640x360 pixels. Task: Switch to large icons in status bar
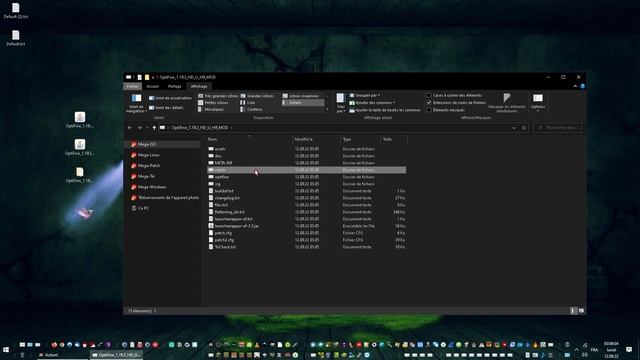[581, 311]
